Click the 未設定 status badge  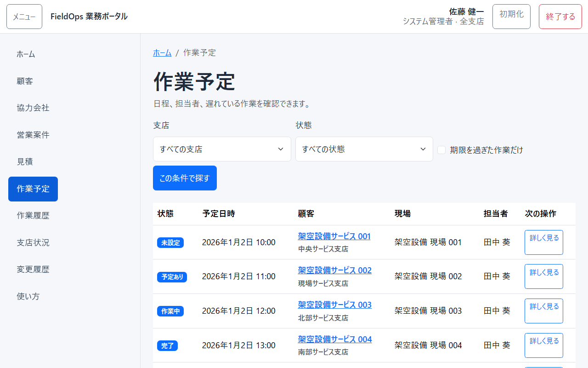[x=170, y=242]
